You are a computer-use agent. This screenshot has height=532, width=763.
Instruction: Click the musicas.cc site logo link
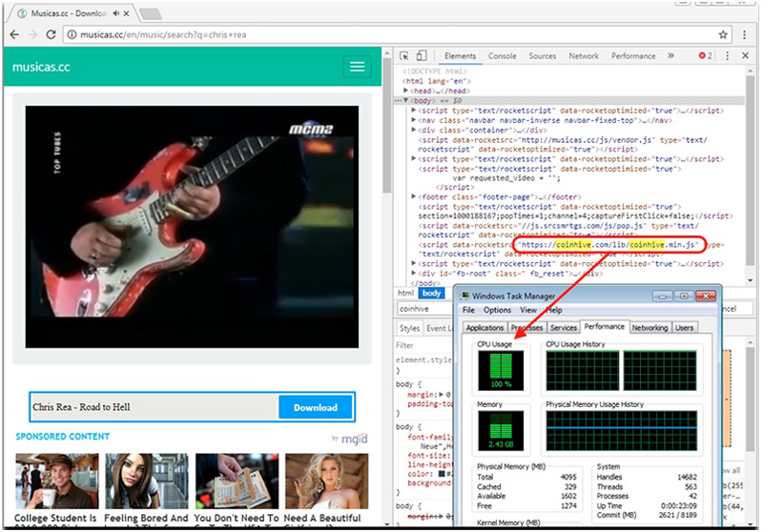[41, 67]
